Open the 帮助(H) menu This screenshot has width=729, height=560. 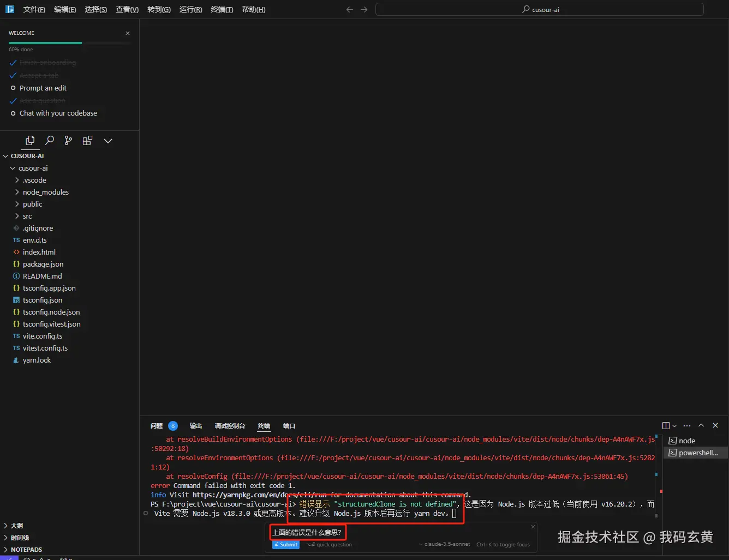pyautogui.click(x=254, y=9)
